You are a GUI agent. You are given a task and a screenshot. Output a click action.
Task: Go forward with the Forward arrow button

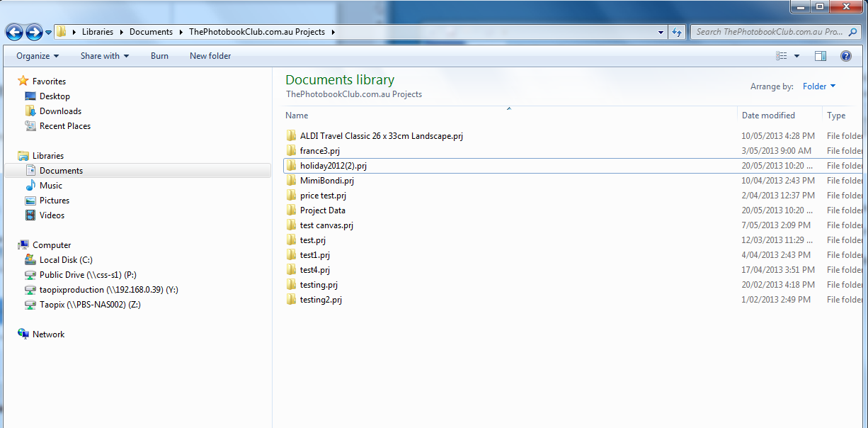tap(34, 32)
